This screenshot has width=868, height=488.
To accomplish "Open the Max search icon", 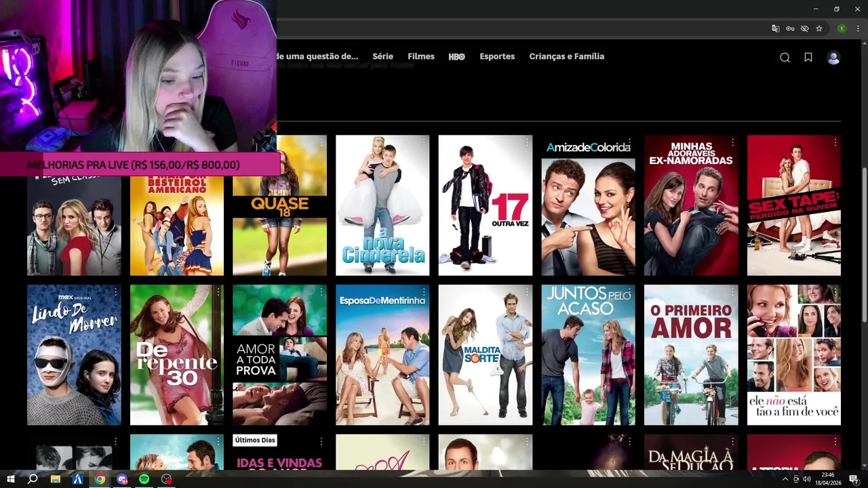I will (785, 58).
